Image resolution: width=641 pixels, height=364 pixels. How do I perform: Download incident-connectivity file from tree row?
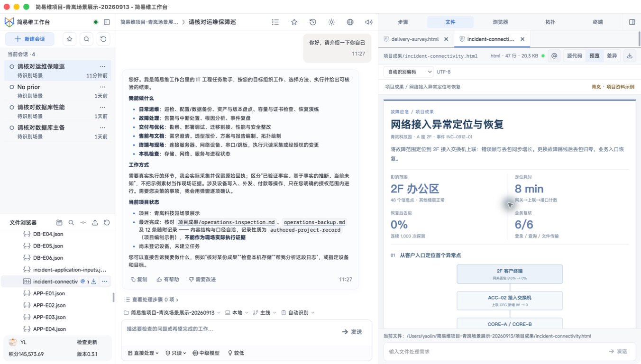[94, 282]
